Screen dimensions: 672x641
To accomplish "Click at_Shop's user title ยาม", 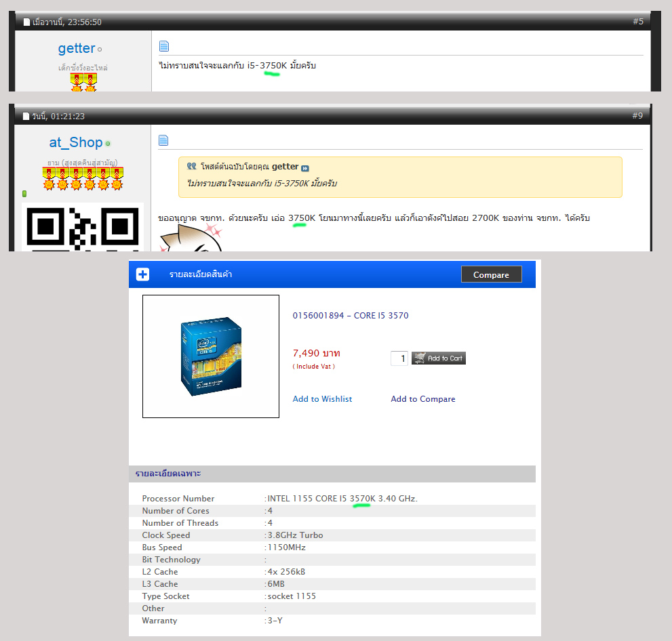I will (x=82, y=163).
